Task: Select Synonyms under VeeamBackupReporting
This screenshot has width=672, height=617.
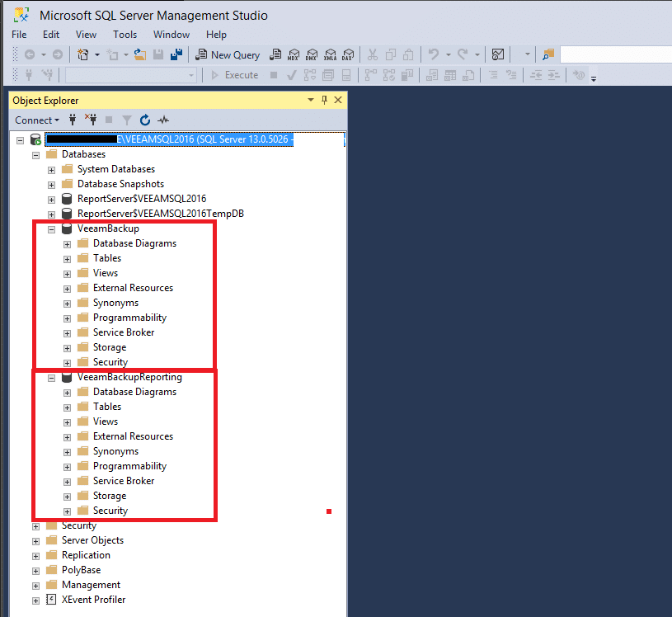Action: (115, 451)
